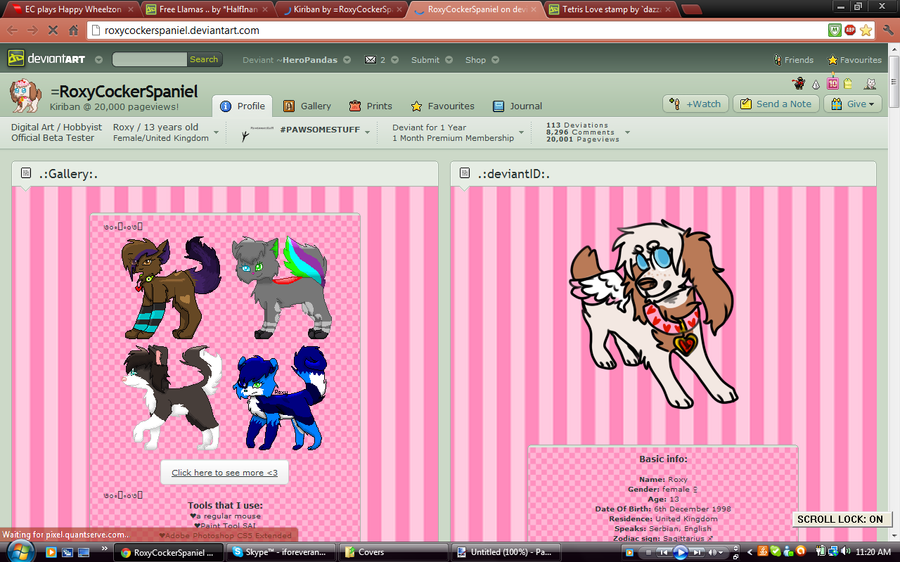Viewport: 900px width, 562px height.
Task: Click the gallery adoptables thumbnail image
Action: point(225,342)
